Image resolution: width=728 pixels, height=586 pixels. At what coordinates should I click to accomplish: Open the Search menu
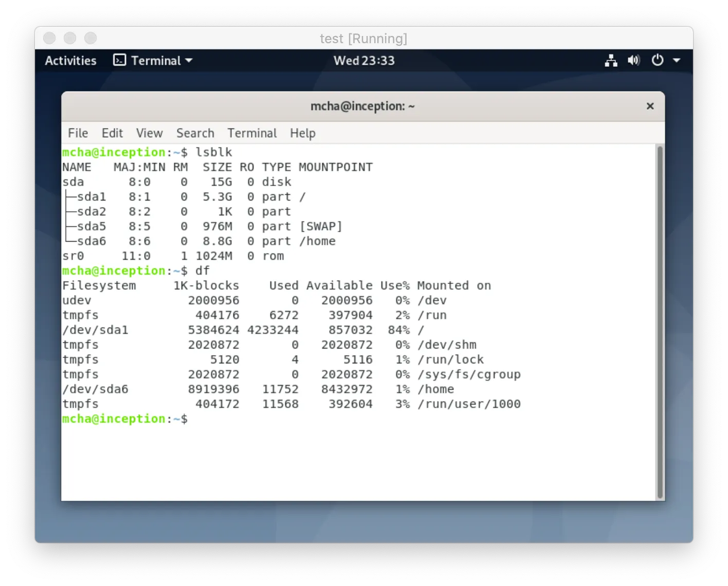coord(195,133)
